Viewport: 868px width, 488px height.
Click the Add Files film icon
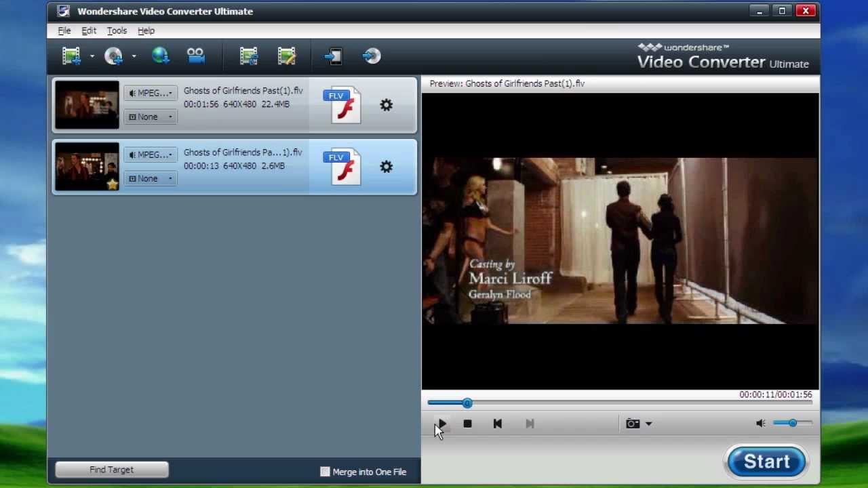71,56
